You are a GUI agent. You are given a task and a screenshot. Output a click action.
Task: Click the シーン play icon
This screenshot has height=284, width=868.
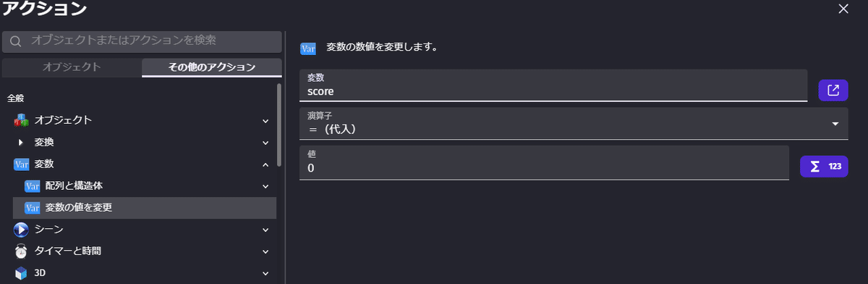click(x=21, y=230)
